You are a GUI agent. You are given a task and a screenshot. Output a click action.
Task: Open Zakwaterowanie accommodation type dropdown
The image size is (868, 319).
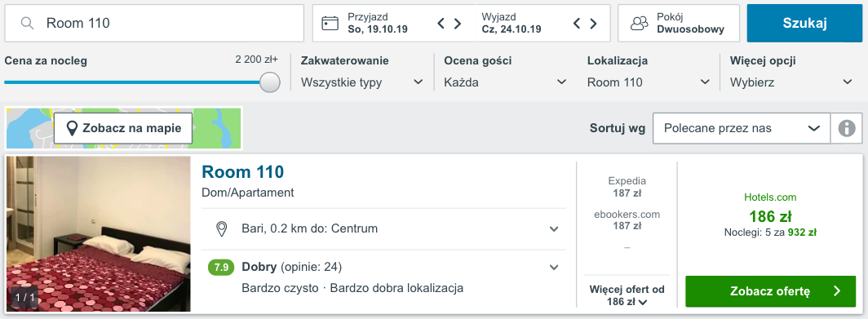pyautogui.click(x=362, y=82)
